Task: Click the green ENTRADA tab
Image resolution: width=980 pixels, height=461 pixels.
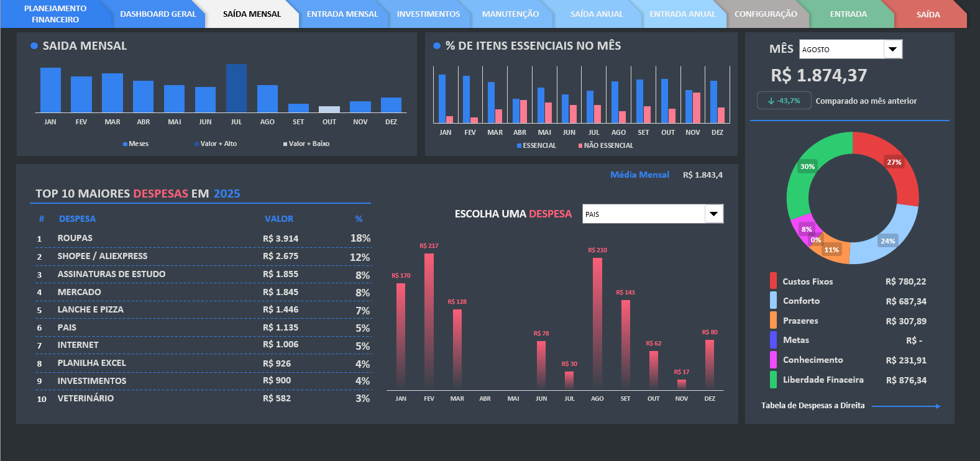Action: click(x=848, y=14)
